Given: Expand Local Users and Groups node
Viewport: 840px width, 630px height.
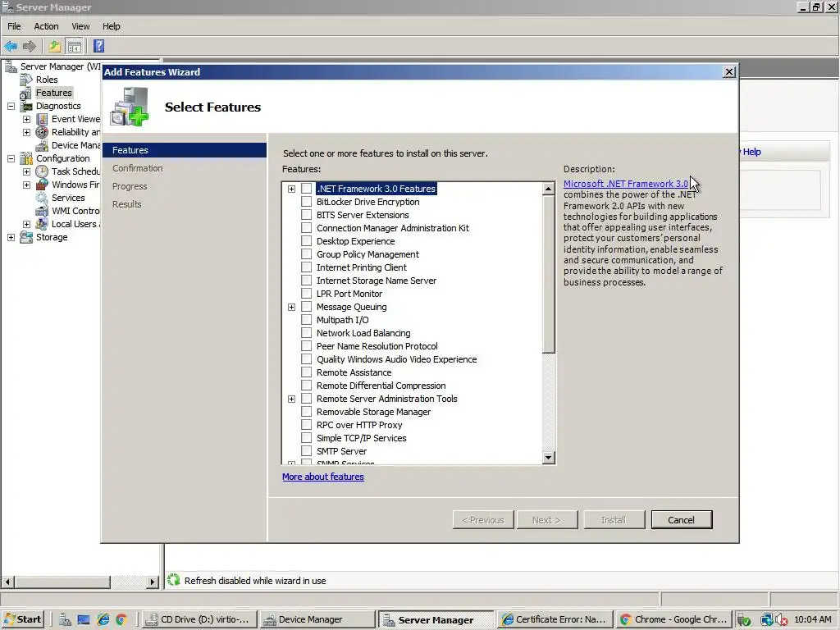Looking at the screenshot, I should click(x=26, y=225).
